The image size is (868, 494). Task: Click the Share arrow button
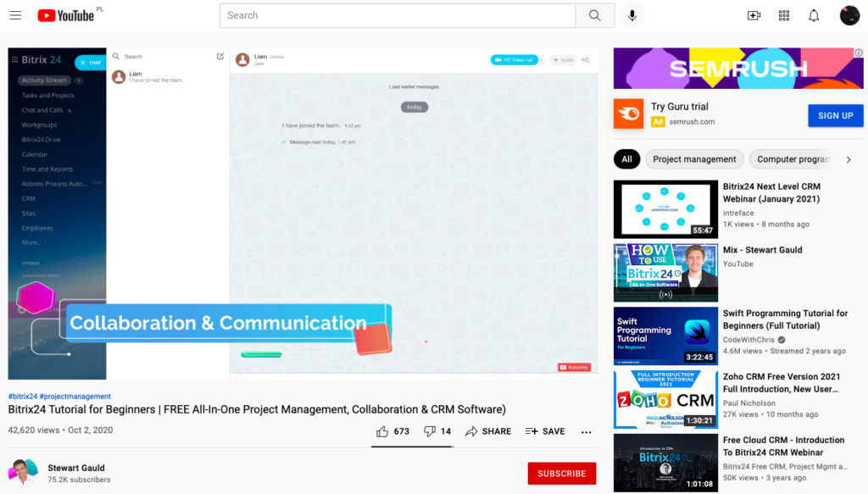click(488, 431)
